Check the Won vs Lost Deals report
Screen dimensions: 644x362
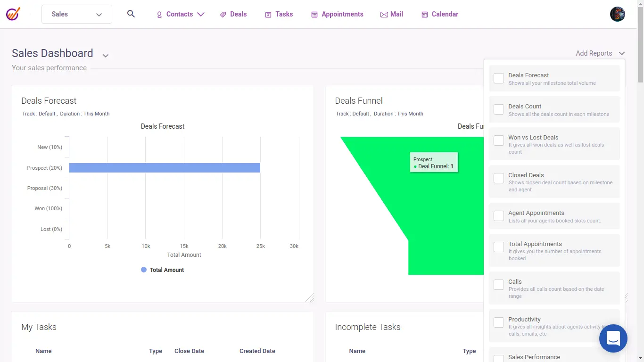pyautogui.click(x=498, y=140)
